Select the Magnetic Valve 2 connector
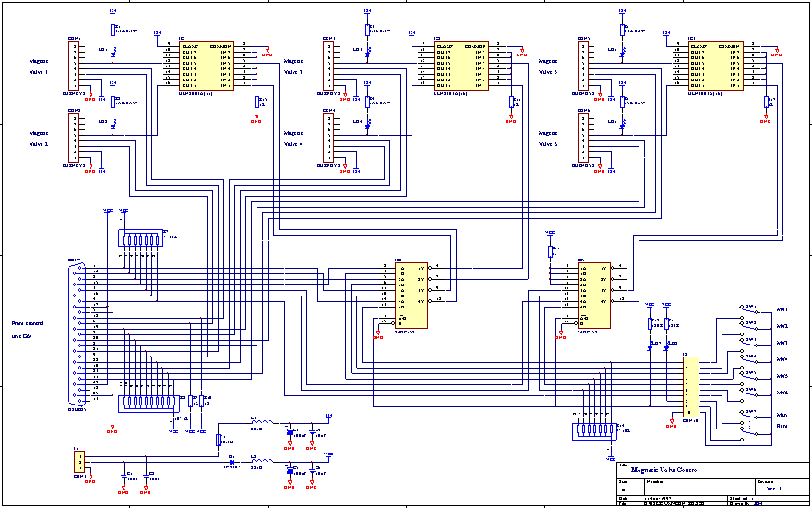The image size is (812, 508). [74, 138]
